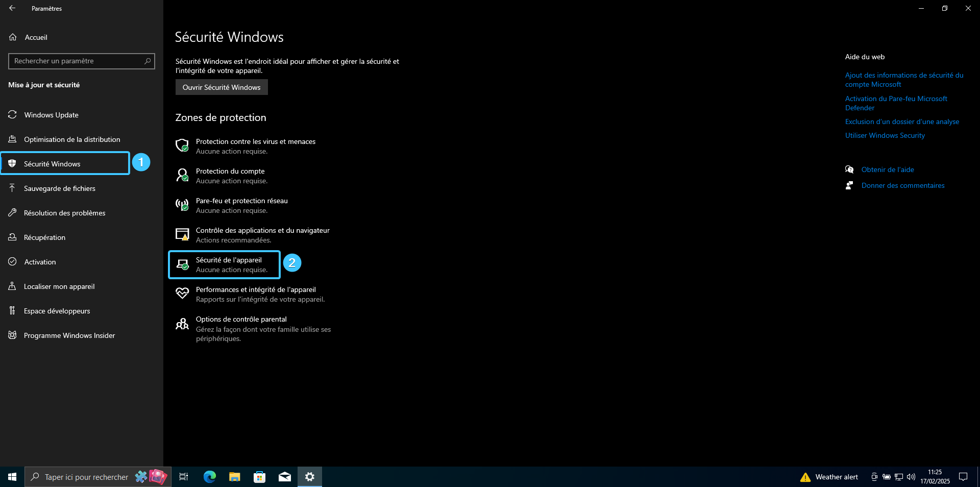Image resolution: width=980 pixels, height=487 pixels.
Task: Click the Résolution des problèmes wrench icon
Action: (x=12, y=213)
